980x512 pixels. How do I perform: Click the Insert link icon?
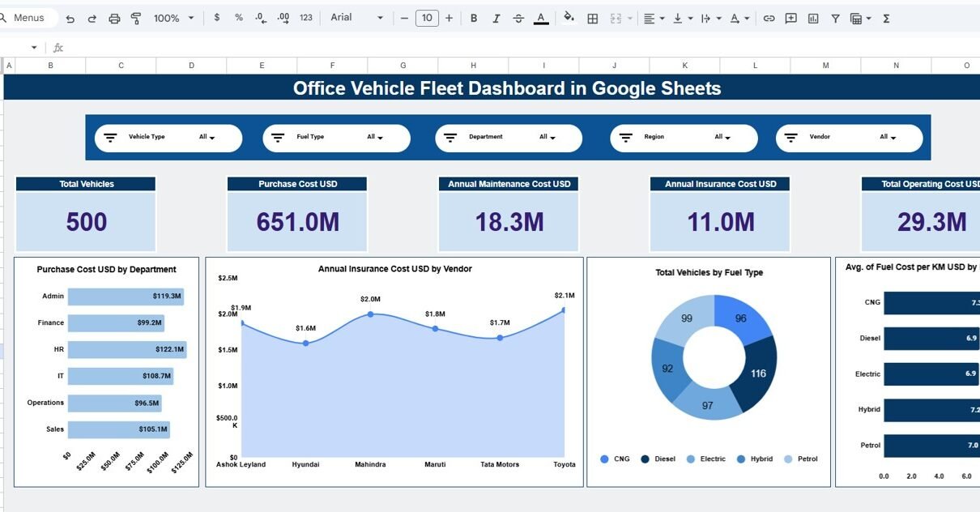[x=769, y=18]
